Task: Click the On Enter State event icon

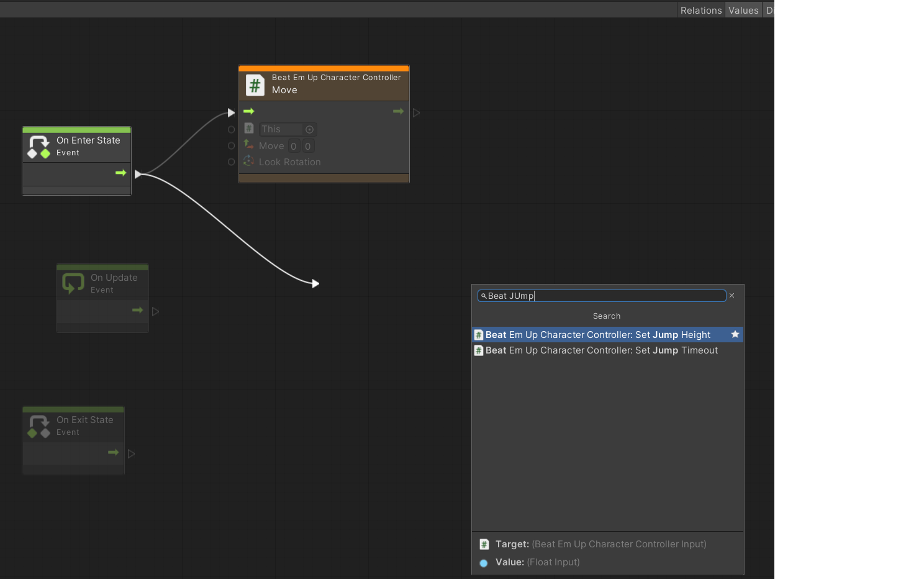Action: [38, 145]
